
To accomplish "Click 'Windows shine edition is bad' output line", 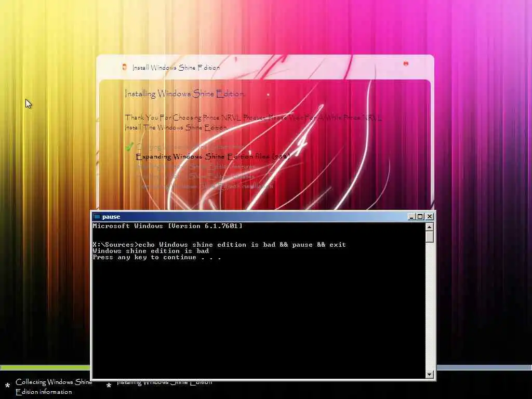I will tap(151, 251).
